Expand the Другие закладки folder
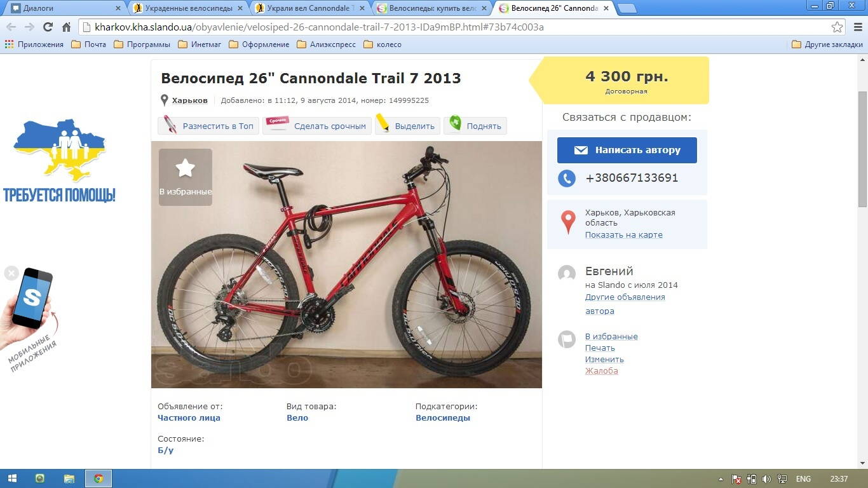Viewport: 868px width, 488px height. click(x=827, y=44)
